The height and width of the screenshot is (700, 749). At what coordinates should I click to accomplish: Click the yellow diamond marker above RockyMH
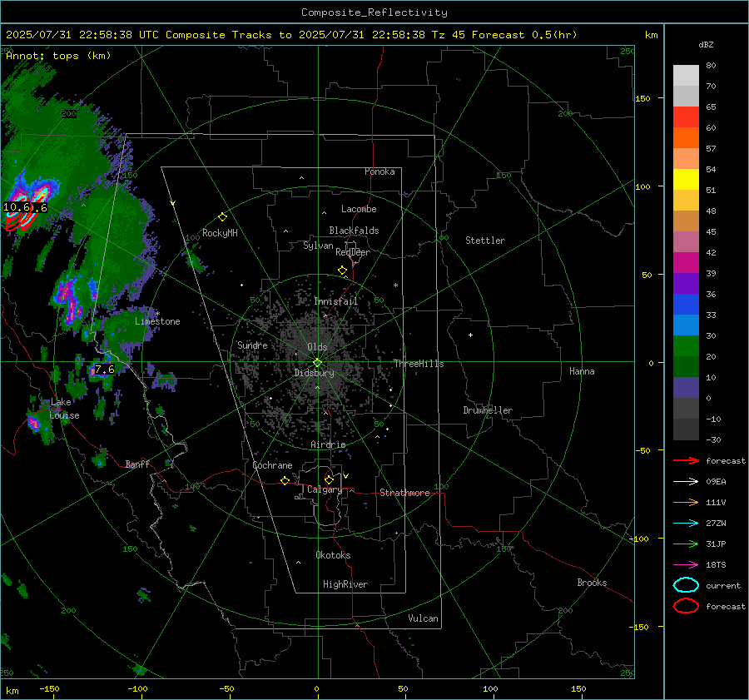point(222,217)
